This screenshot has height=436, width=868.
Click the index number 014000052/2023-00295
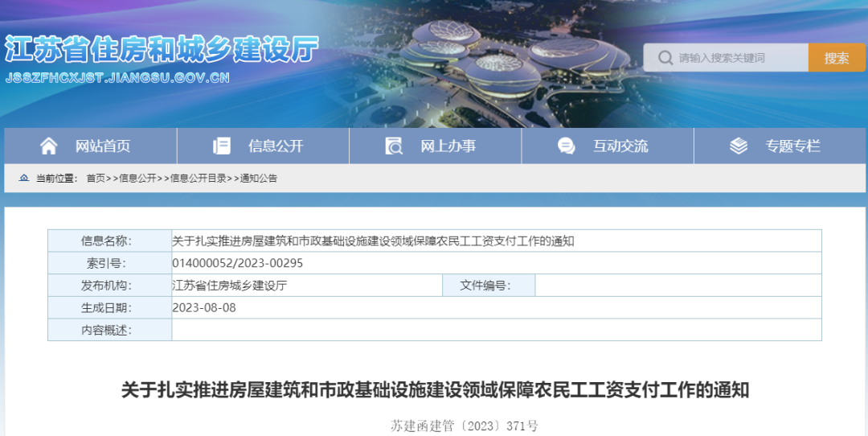pyautogui.click(x=238, y=263)
